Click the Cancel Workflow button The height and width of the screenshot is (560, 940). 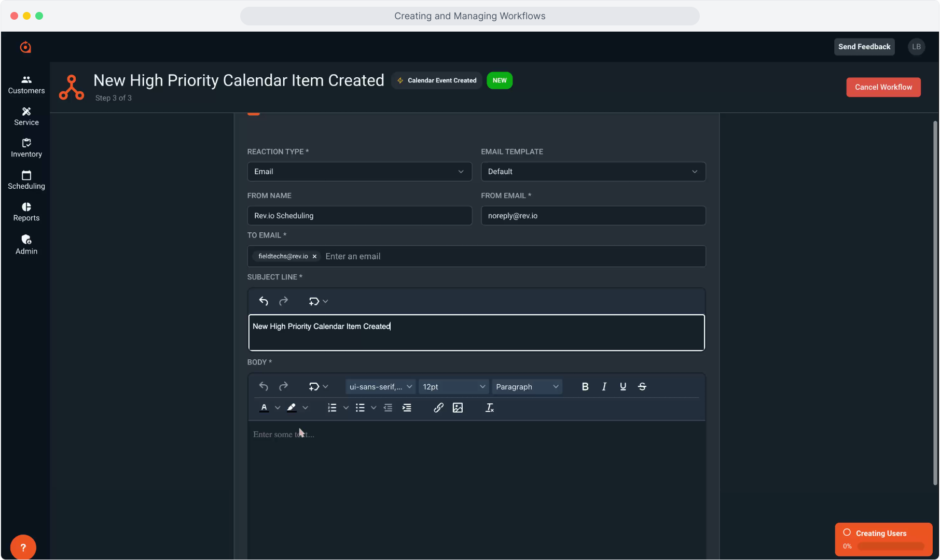(883, 87)
